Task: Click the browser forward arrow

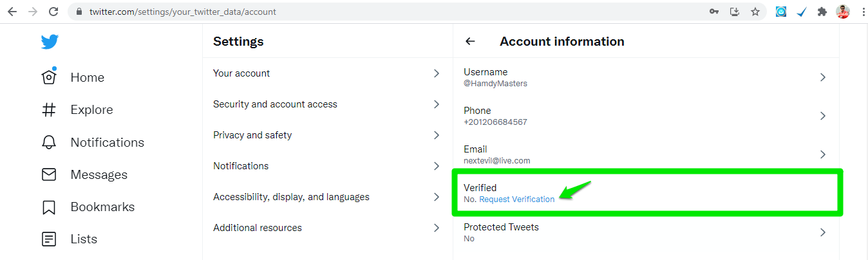Action: click(x=33, y=12)
